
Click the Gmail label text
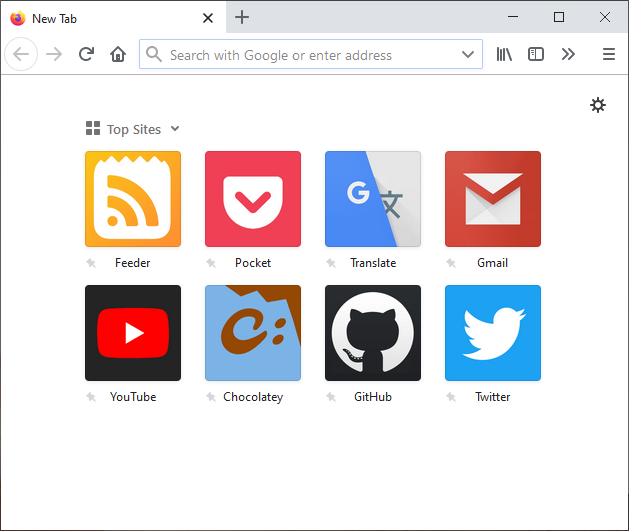[492, 263]
